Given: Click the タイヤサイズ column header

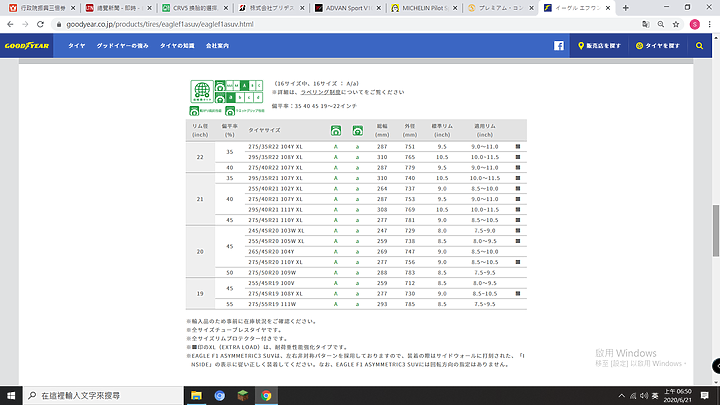Looking at the screenshot, I should pyautogui.click(x=264, y=130).
